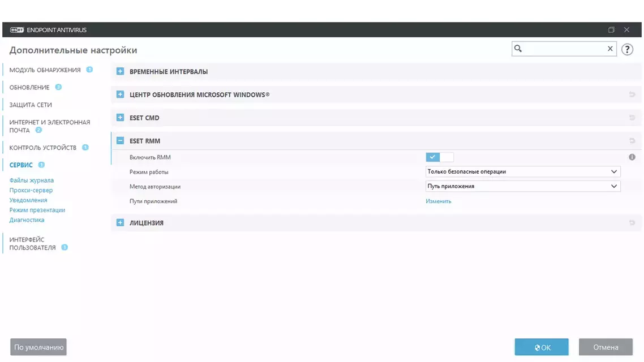Revert the Лицензия section with reset arrow

[632, 223]
